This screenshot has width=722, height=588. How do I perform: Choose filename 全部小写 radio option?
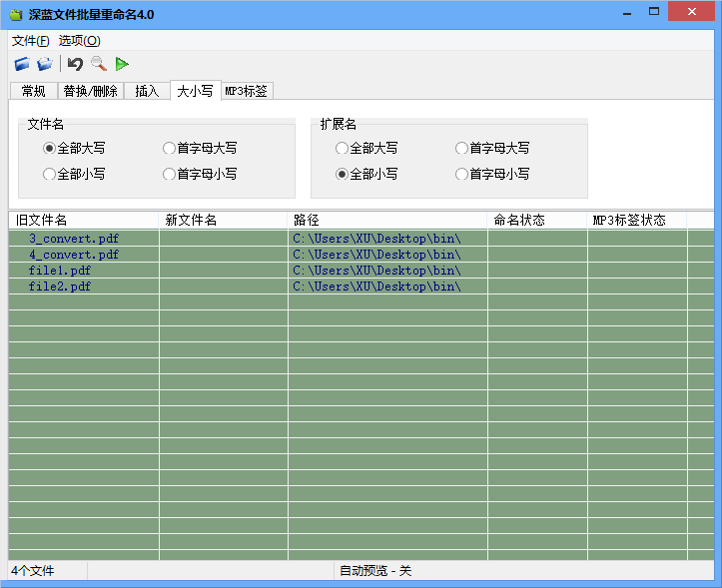pos(49,174)
